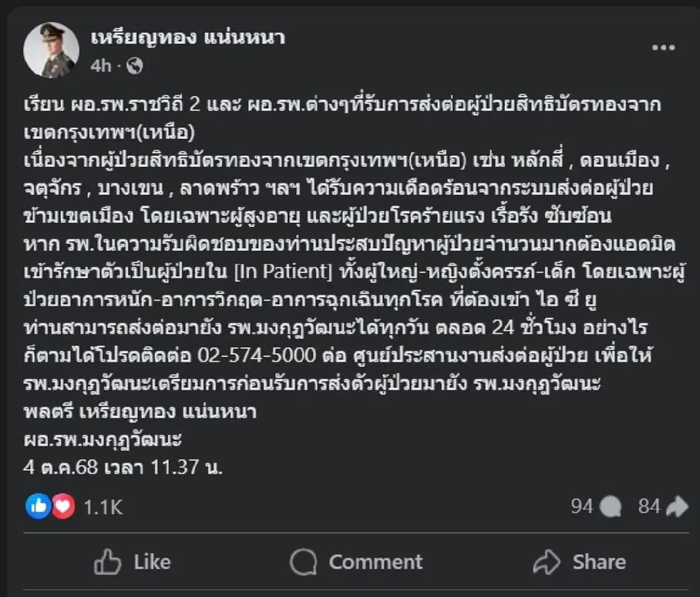
Task: Click the thumbs-up icon on the Like button
Action: click(x=107, y=561)
